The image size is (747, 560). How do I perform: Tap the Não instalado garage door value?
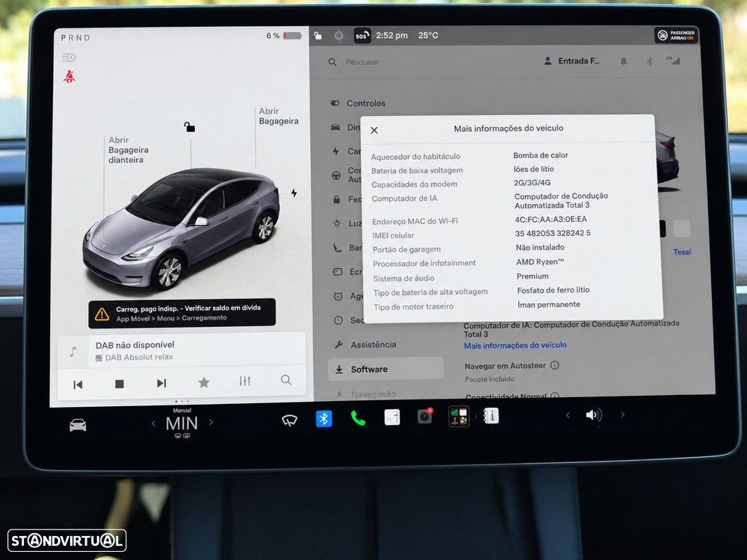540,248
